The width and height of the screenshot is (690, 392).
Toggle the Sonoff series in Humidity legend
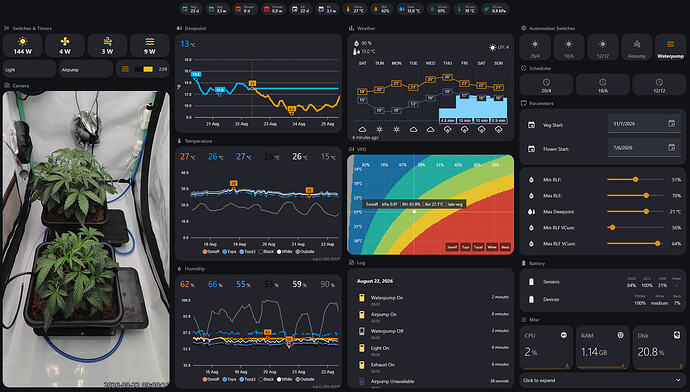point(211,379)
